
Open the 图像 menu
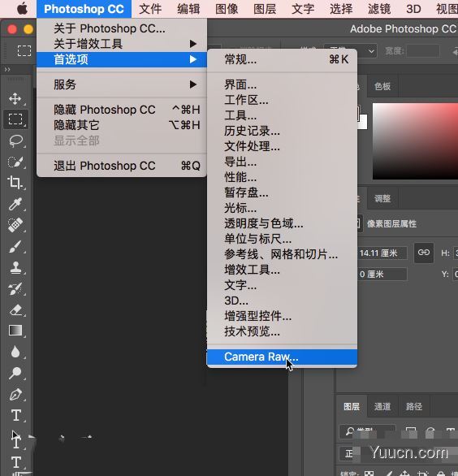pos(227,9)
